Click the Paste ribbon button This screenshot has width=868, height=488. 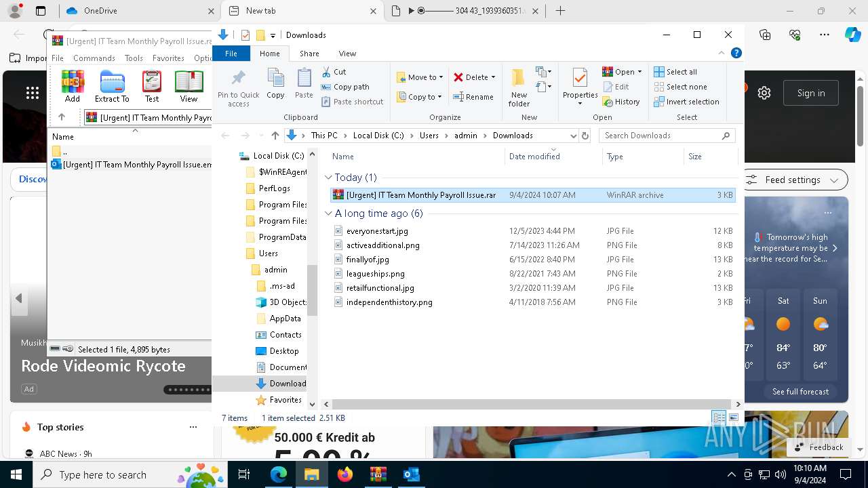(304, 84)
